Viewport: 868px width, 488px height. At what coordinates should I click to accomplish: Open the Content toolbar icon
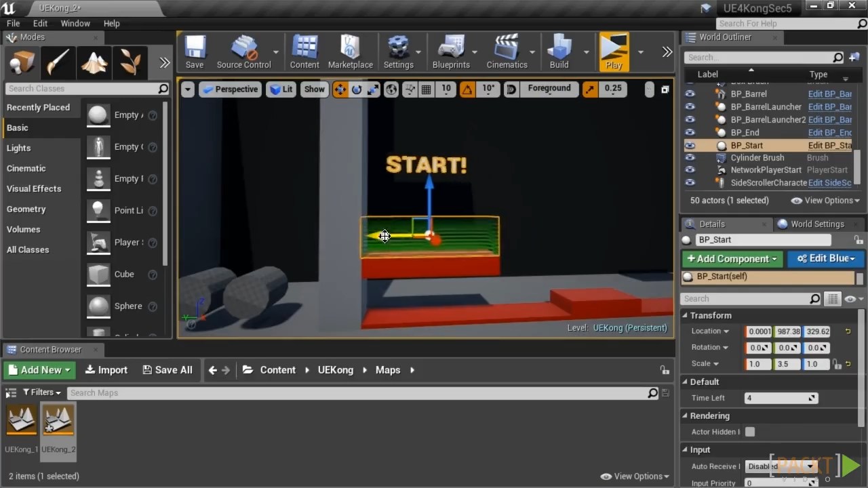point(304,52)
